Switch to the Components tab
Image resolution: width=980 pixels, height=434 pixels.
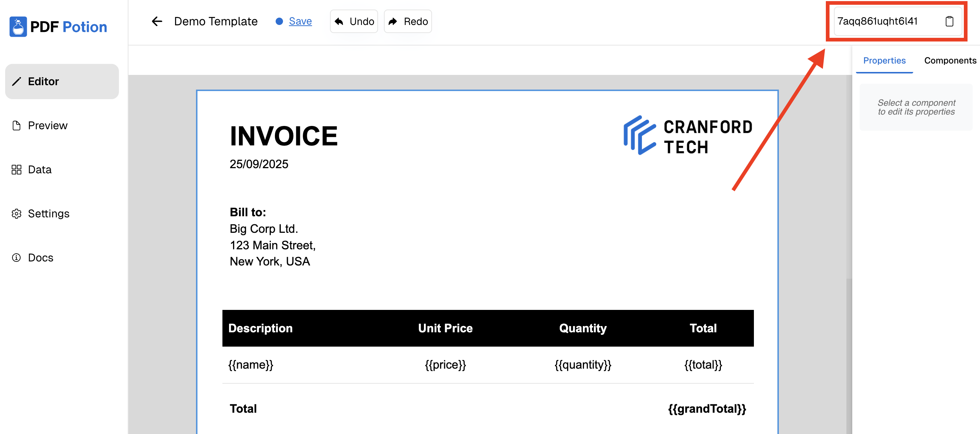[950, 61]
